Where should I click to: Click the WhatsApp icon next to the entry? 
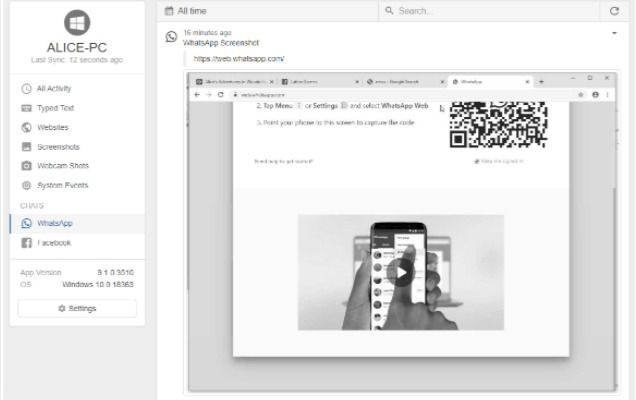171,37
